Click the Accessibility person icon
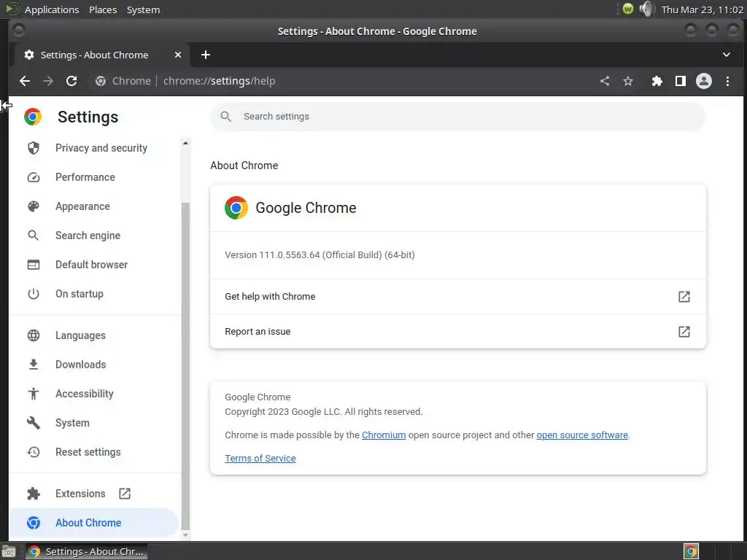This screenshot has height=560, width=747. point(34,393)
